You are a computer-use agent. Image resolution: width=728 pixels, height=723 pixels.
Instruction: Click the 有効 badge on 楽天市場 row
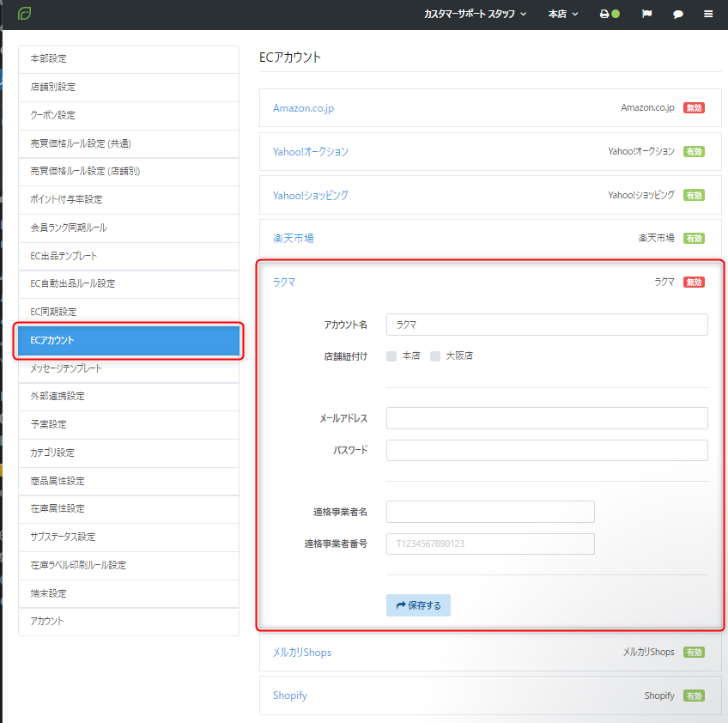(694, 239)
